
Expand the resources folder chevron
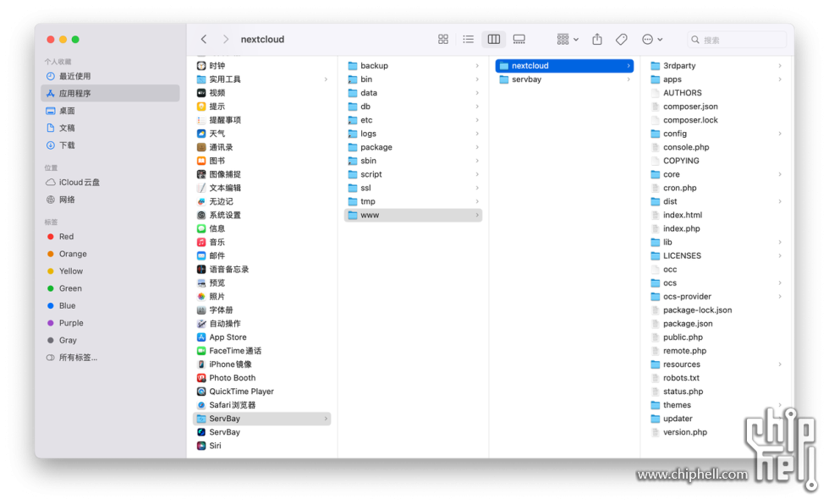780,364
